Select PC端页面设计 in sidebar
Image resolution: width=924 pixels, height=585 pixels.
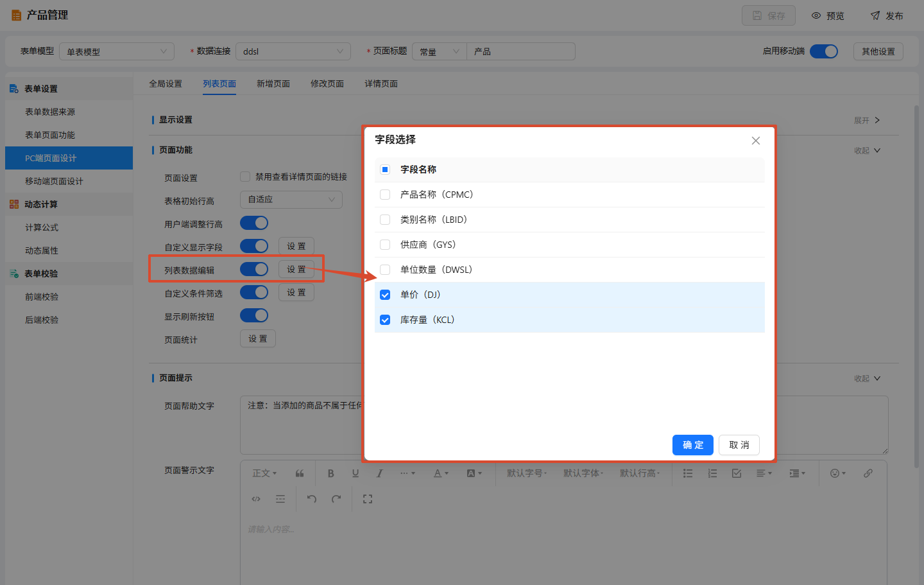click(x=69, y=158)
